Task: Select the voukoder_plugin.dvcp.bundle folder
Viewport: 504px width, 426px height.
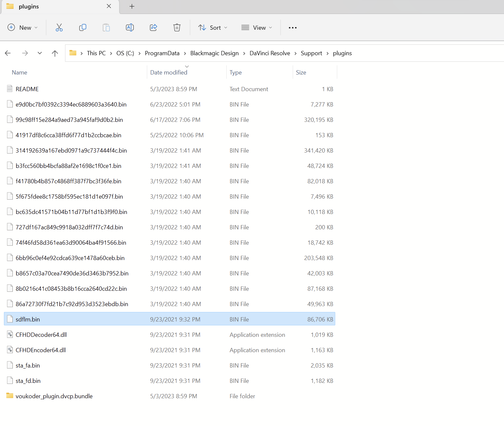Action: (54, 396)
